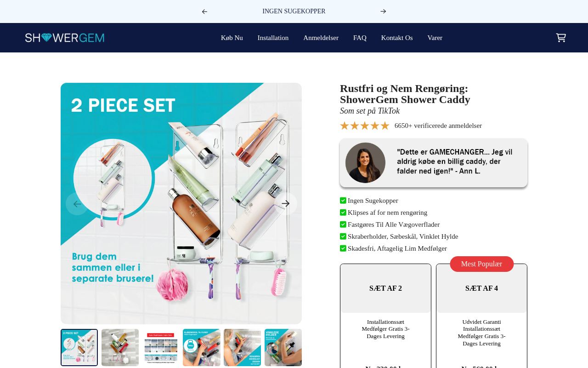Click the ShowerGem logo

pyautogui.click(x=65, y=38)
